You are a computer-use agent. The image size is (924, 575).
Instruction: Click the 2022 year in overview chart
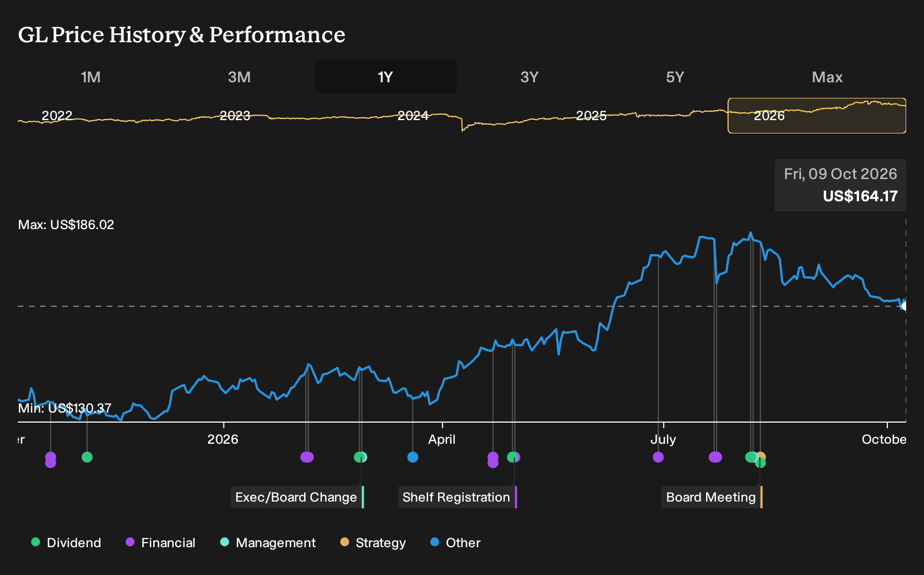coord(57,116)
